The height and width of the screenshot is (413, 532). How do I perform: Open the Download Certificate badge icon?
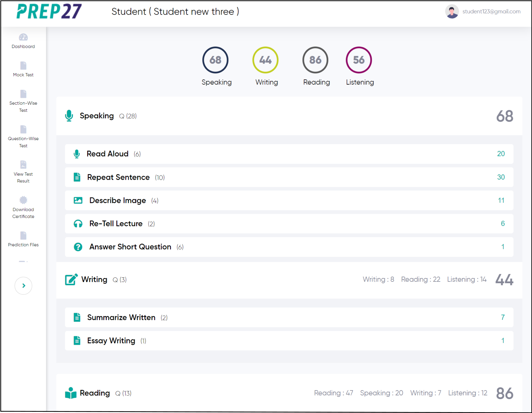(23, 200)
